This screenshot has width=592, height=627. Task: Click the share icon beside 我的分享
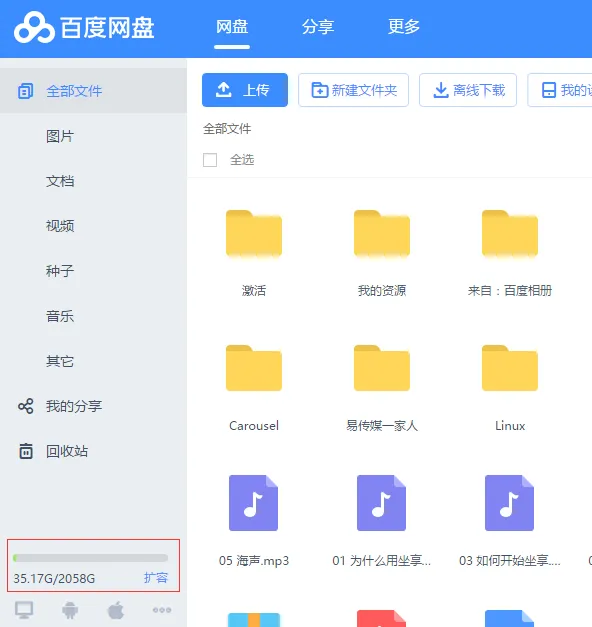pyautogui.click(x=26, y=406)
